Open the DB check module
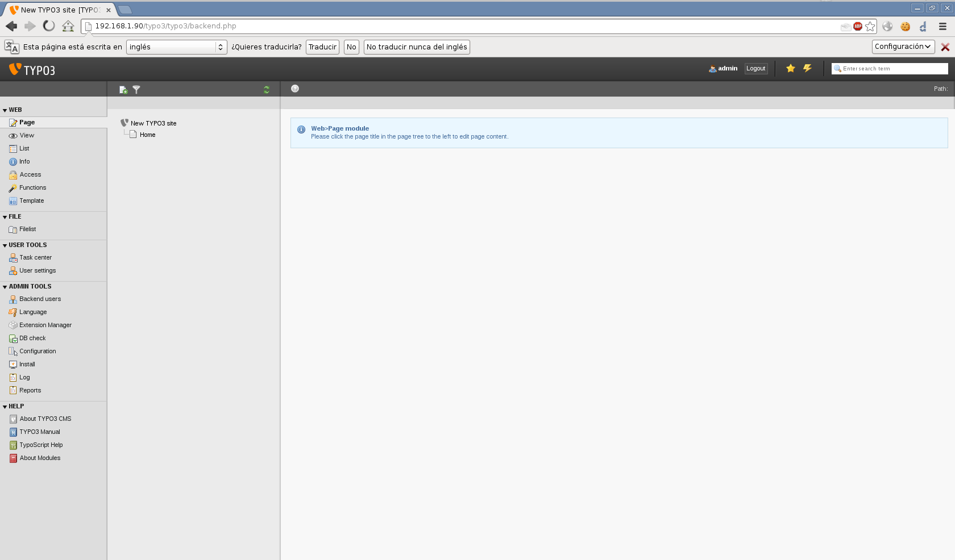Image resolution: width=955 pixels, height=560 pixels. coord(32,338)
